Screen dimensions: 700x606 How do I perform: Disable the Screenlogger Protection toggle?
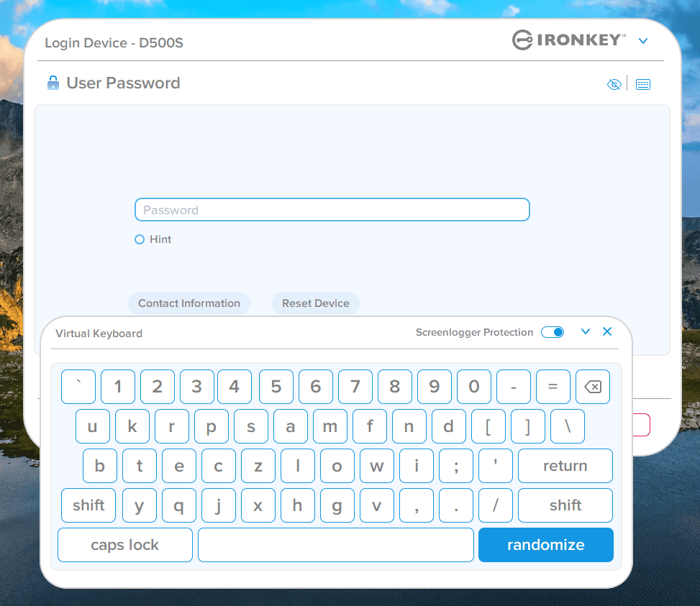point(553,332)
